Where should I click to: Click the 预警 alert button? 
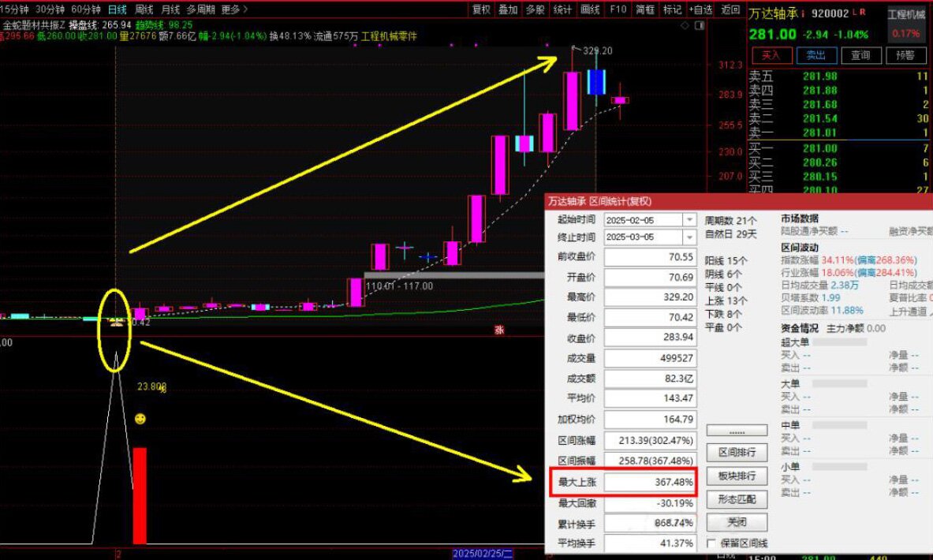click(x=905, y=55)
